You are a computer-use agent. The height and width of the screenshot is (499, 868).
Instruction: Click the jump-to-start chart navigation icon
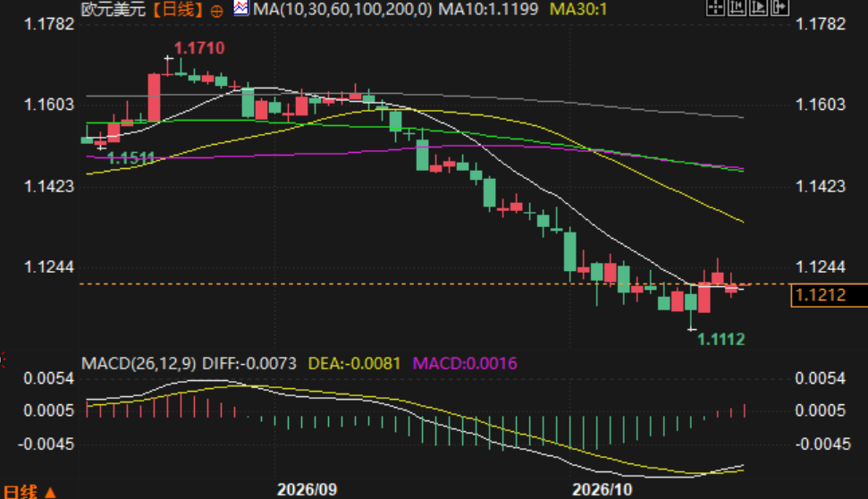point(737,7)
